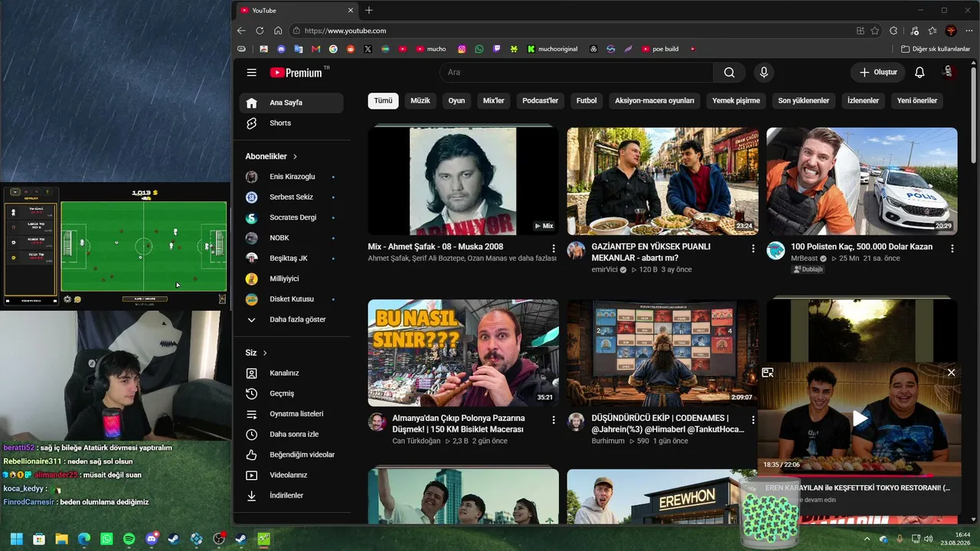
Task: Open the Can Türkdoğan channel link
Action: [416, 441]
